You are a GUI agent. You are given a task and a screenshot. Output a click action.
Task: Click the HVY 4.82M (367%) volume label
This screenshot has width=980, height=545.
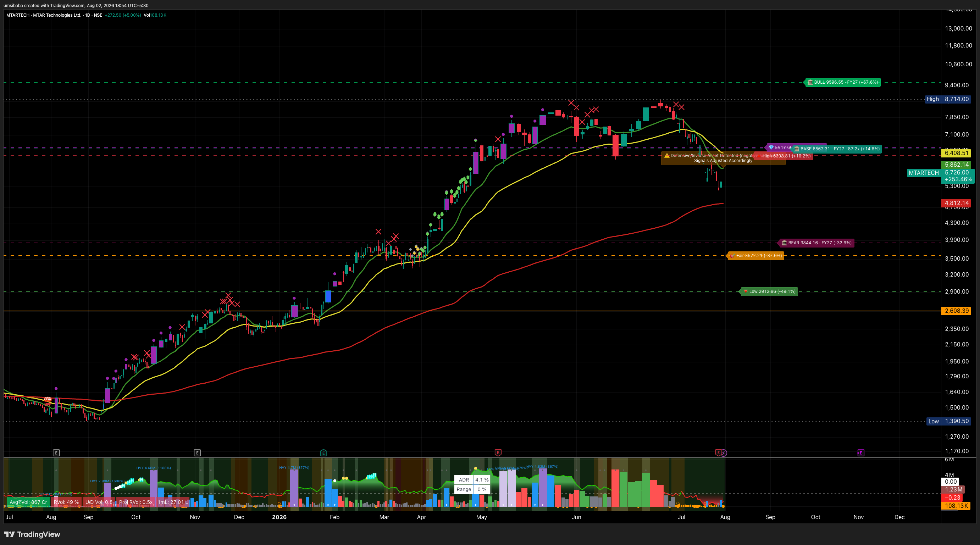pyautogui.click(x=543, y=466)
